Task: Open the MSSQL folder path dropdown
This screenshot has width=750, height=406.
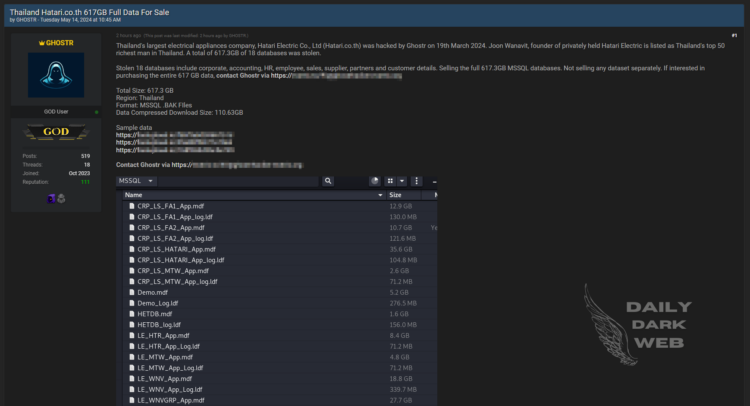Action: (136, 181)
